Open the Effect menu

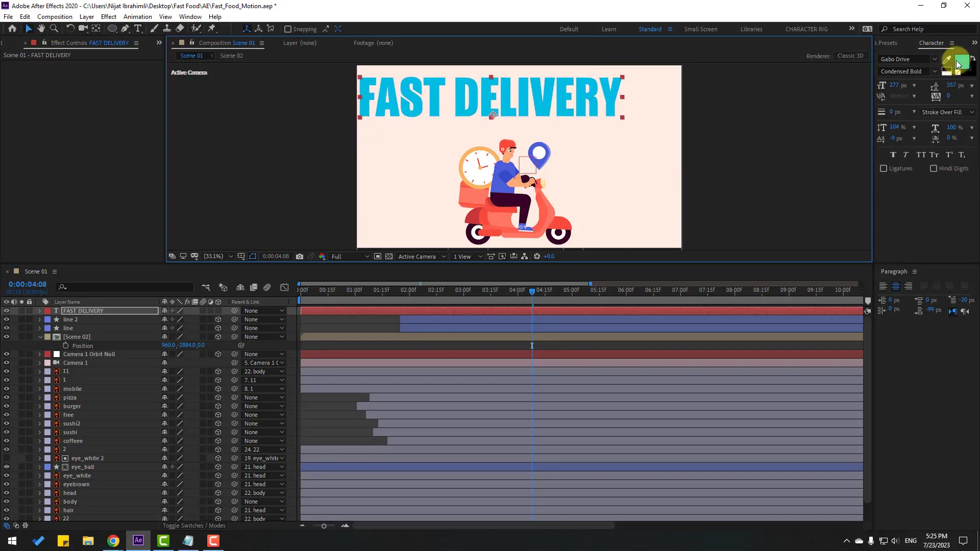coord(108,16)
